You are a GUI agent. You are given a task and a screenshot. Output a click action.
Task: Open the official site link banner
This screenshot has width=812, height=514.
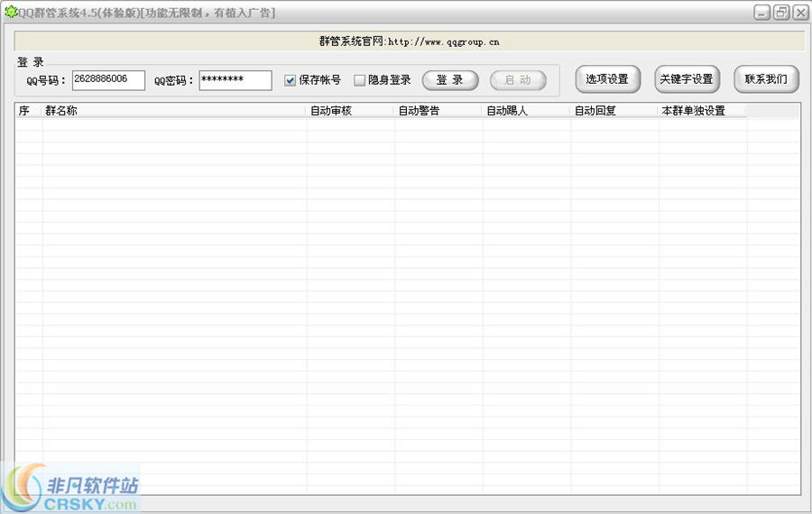409,41
